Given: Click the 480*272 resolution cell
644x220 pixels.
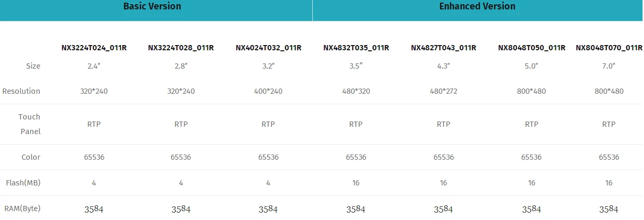Looking at the screenshot, I should coord(444,91).
